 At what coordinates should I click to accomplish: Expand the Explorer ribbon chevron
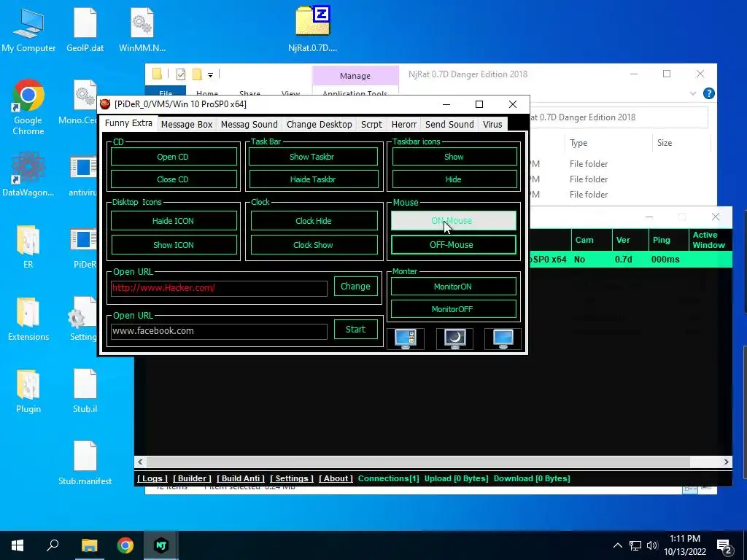(693, 93)
